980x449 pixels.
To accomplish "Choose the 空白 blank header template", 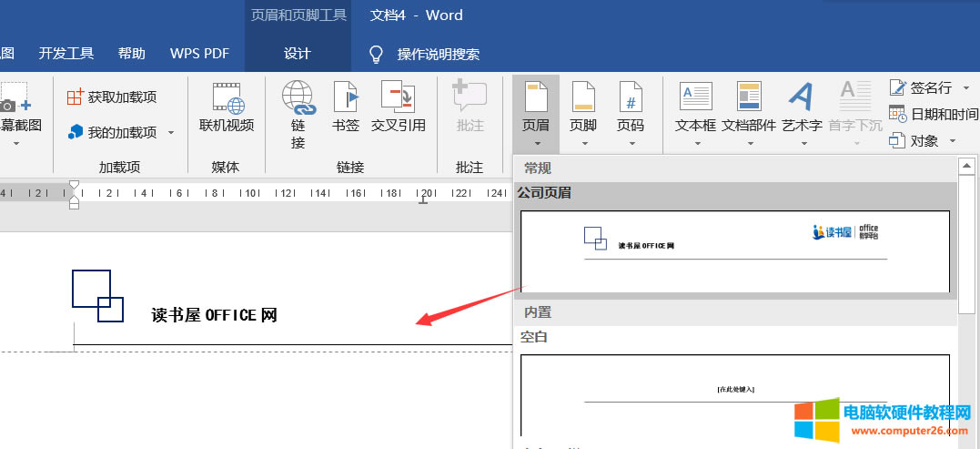I will click(x=734, y=393).
